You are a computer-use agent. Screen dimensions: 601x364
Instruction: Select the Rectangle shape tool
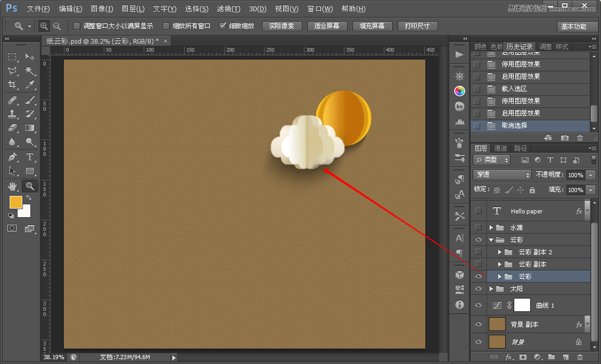pyautogui.click(x=30, y=171)
